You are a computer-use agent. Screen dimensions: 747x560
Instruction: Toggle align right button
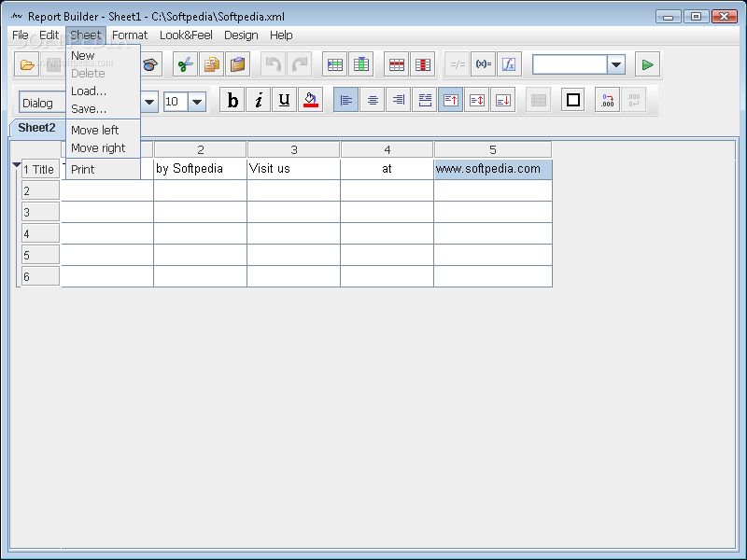tap(399, 100)
